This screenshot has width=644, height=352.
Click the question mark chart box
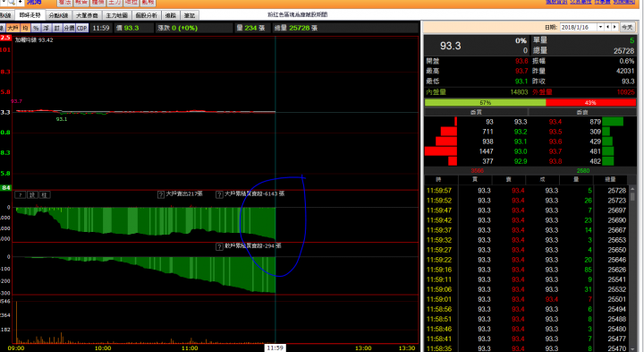point(20,194)
